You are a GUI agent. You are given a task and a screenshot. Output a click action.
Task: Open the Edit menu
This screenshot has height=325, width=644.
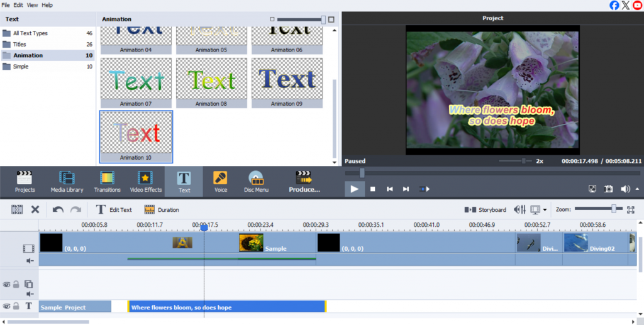click(18, 5)
